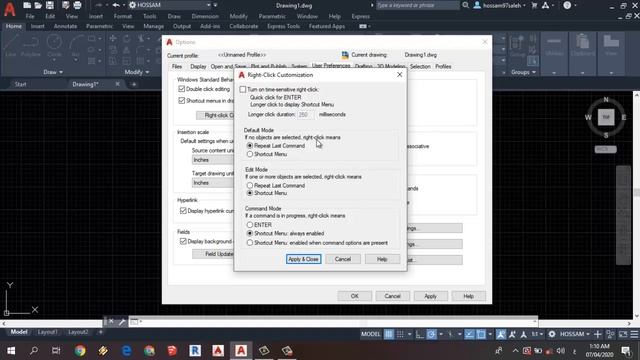Open the Files tab in Options dialog
640x360 pixels.
[x=177, y=67]
